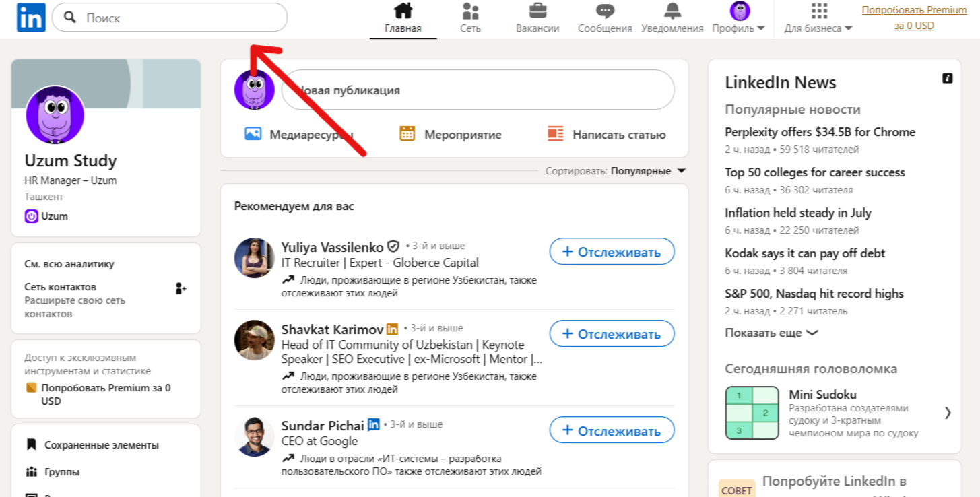Click the Mini Sudoku grid icon
The image size is (980, 497).
(x=752, y=413)
